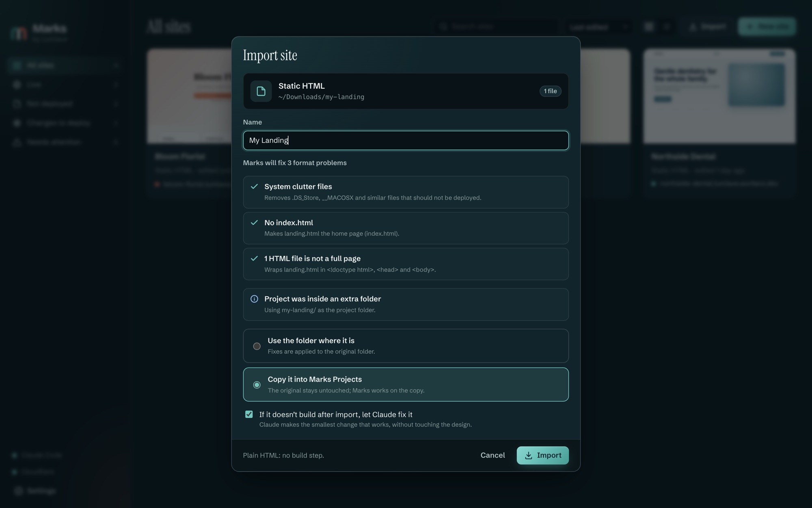Click the search sites field behind the dialog
Image resolution: width=812 pixels, height=508 pixels.
click(x=496, y=26)
